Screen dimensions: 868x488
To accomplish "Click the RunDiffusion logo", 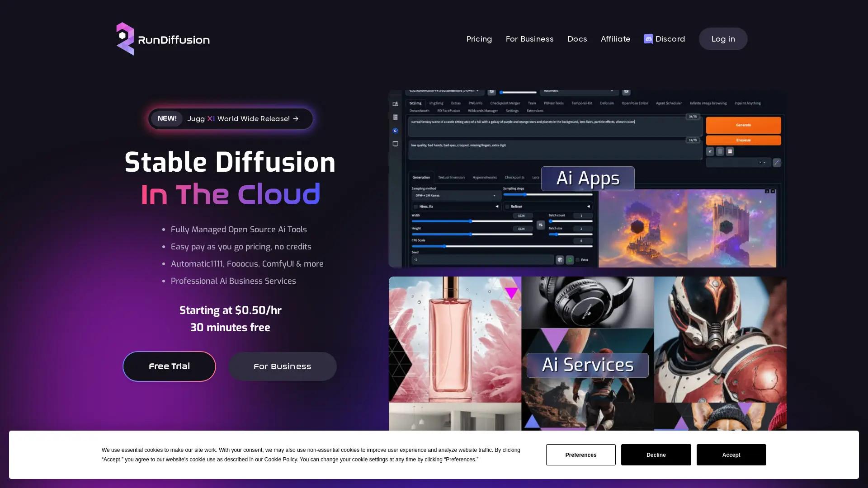I will click(163, 39).
